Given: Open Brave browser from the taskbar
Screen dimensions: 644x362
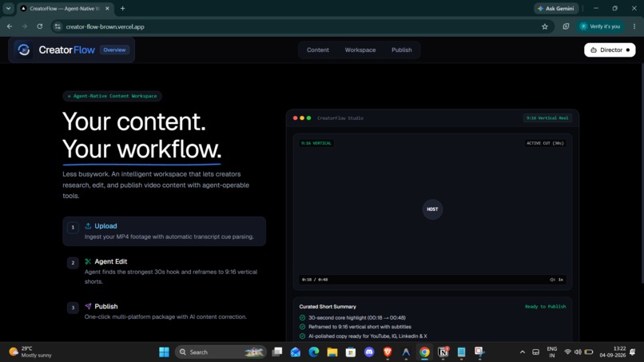Looking at the screenshot, I should coord(388,352).
